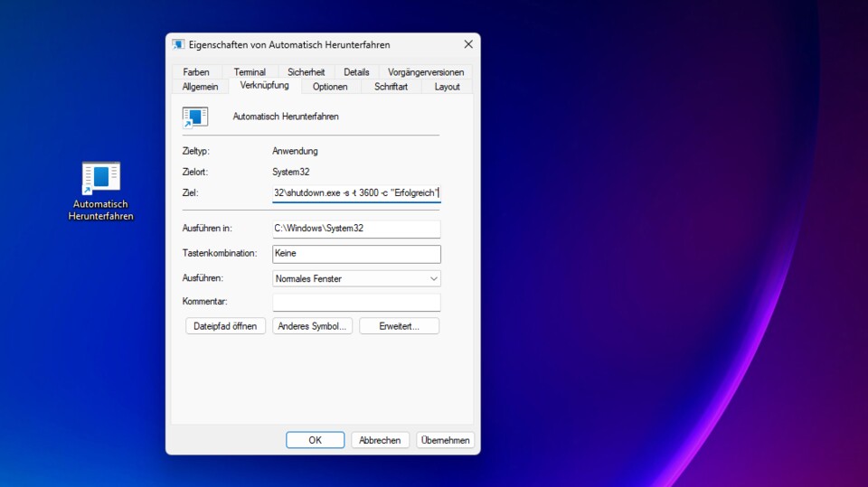Open the Ausführen dropdown Normales Fenster
868x487 pixels.
click(356, 279)
